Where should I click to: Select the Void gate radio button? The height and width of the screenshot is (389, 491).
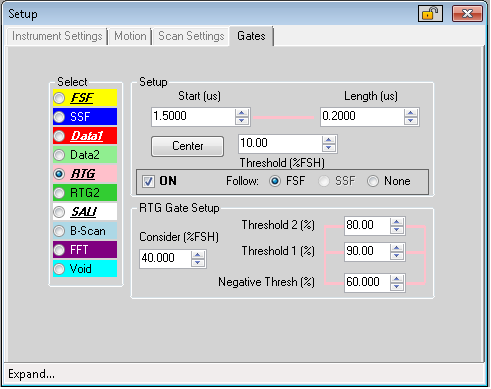59,269
